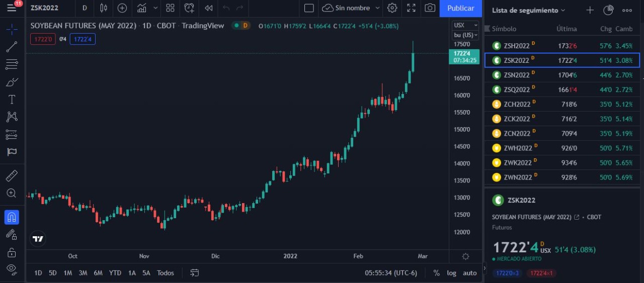
Task: Open watchlist advanced view pie icon
Action: pyautogui.click(x=608, y=10)
